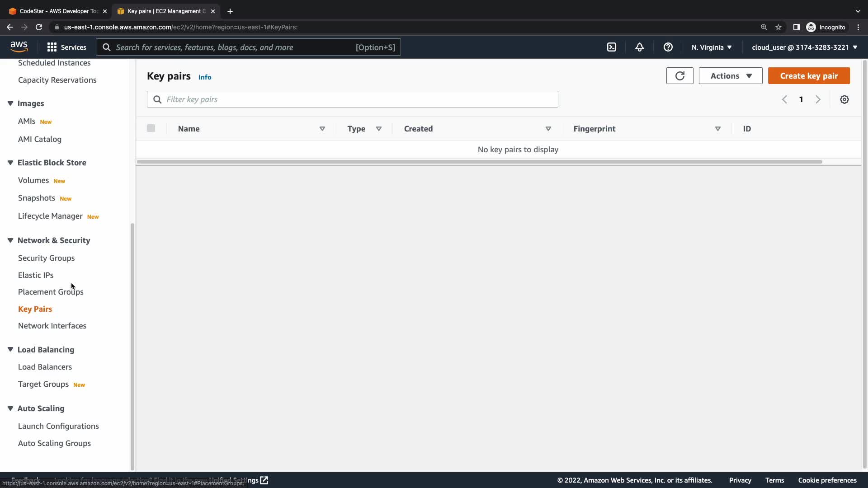The image size is (868, 488).
Task: Click the Create key pair button
Action: pos(808,76)
